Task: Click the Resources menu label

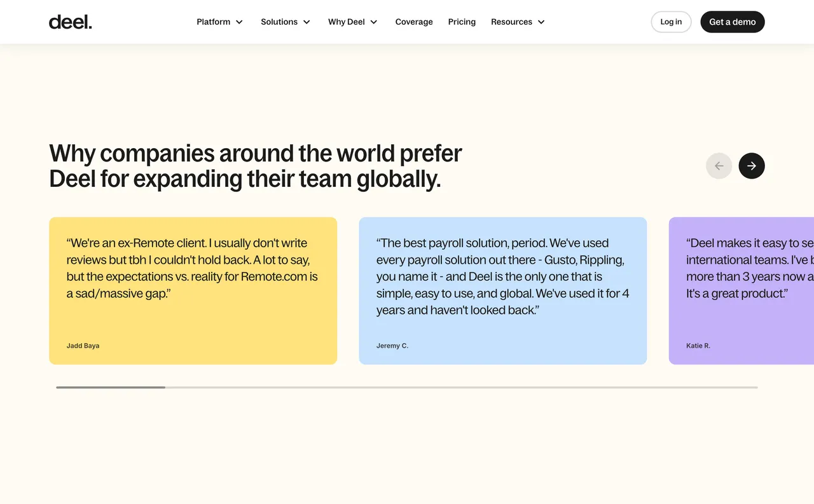Action: click(x=511, y=22)
